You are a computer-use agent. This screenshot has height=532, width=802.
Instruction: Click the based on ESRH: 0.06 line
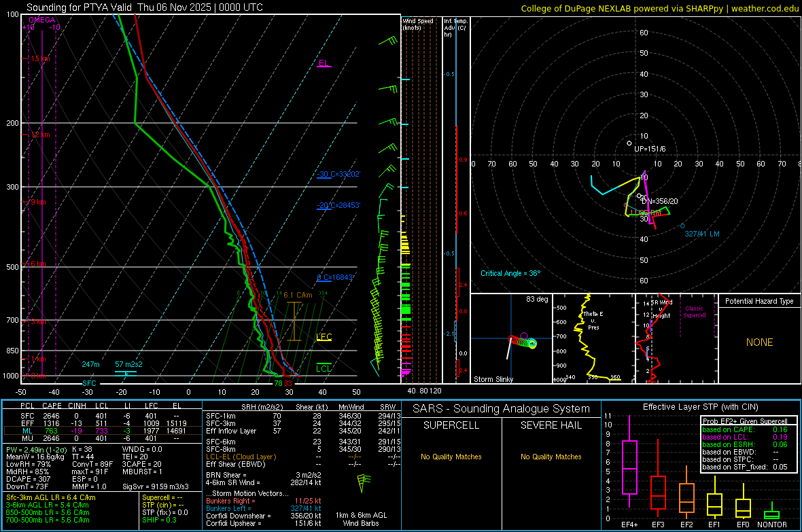click(745, 444)
